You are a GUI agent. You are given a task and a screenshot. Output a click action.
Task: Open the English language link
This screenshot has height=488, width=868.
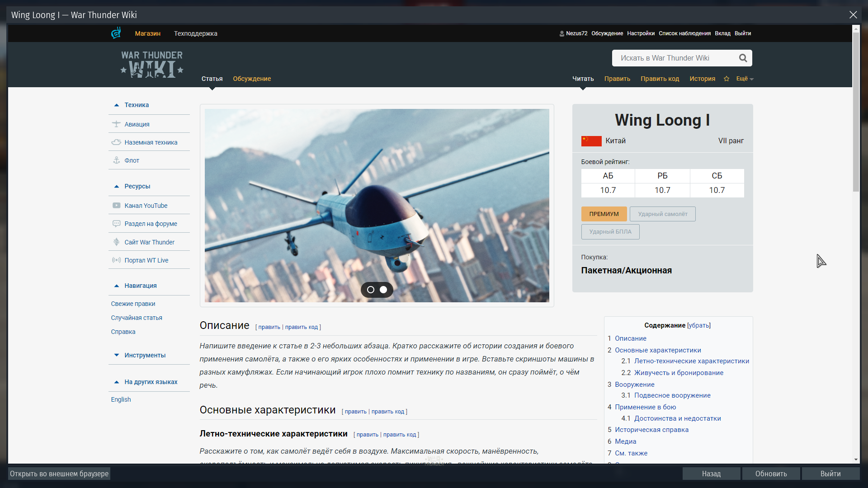click(x=121, y=399)
